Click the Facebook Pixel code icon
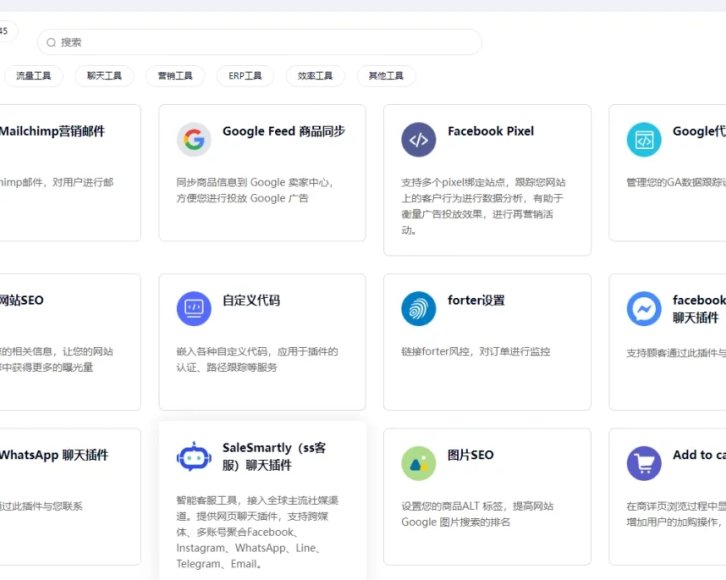This screenshot has width=726, height=580. click(x=419, y=140)
